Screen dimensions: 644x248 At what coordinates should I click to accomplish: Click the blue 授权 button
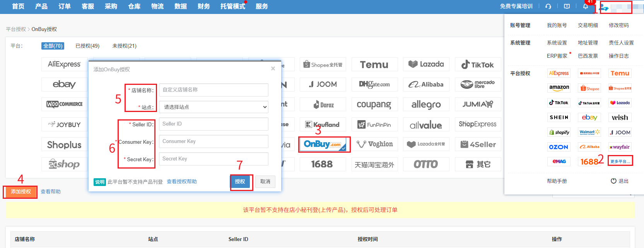coord(240,181)
